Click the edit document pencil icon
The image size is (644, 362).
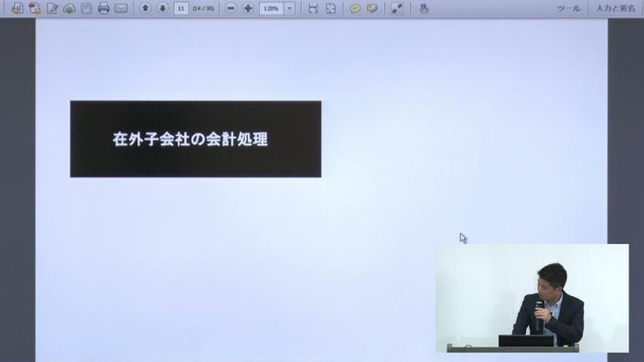point(52,8)
